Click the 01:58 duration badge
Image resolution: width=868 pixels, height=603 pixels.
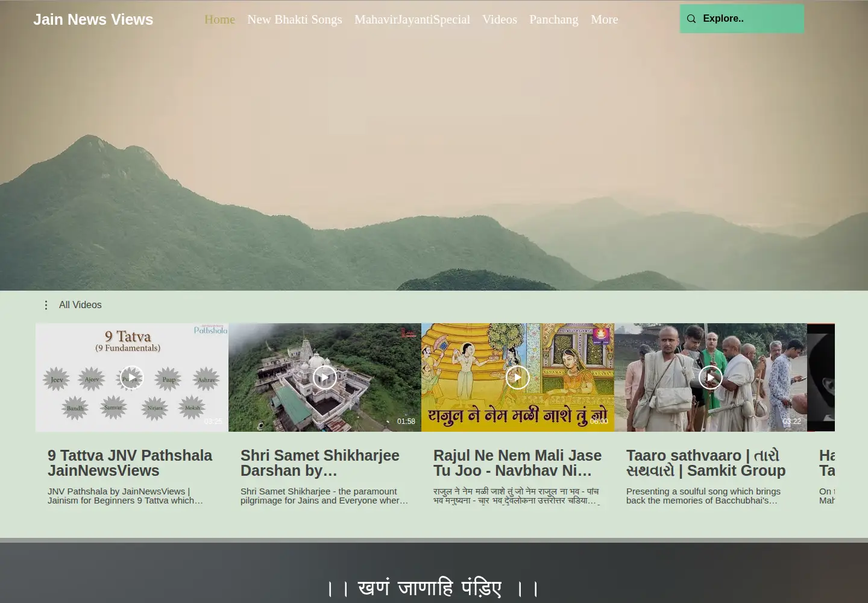(406, 421)
